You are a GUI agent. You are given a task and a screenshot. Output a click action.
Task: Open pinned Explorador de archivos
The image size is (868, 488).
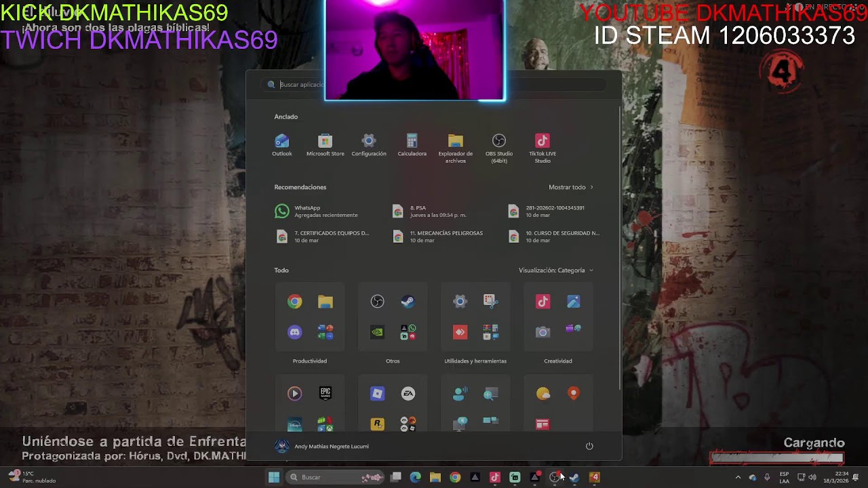pyautogui.click(x=455, y=148)
